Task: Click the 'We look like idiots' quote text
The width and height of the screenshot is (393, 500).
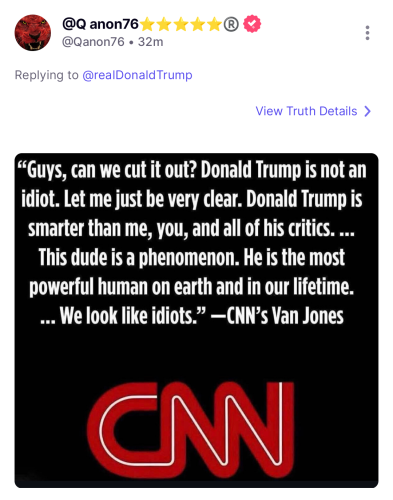Action: 133,316
